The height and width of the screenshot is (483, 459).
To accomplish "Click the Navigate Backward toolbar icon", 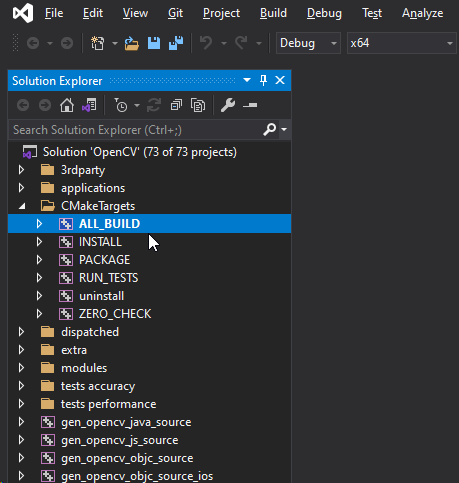I will [33, 43].
